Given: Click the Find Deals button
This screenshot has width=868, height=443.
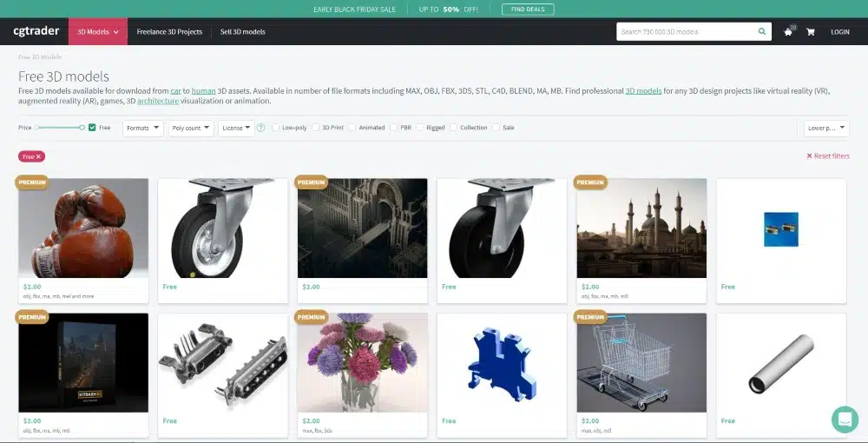Looking at the screenshot, I should coord(528,10).
